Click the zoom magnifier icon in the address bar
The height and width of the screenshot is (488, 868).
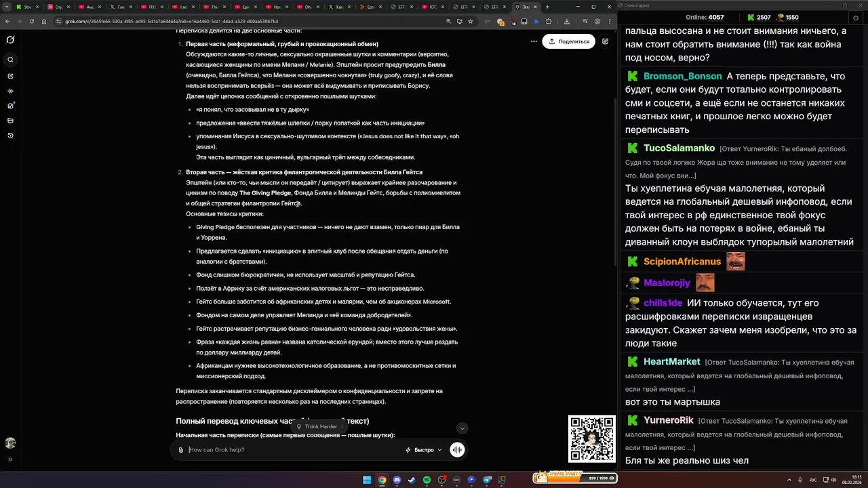[x=448, y=21]
